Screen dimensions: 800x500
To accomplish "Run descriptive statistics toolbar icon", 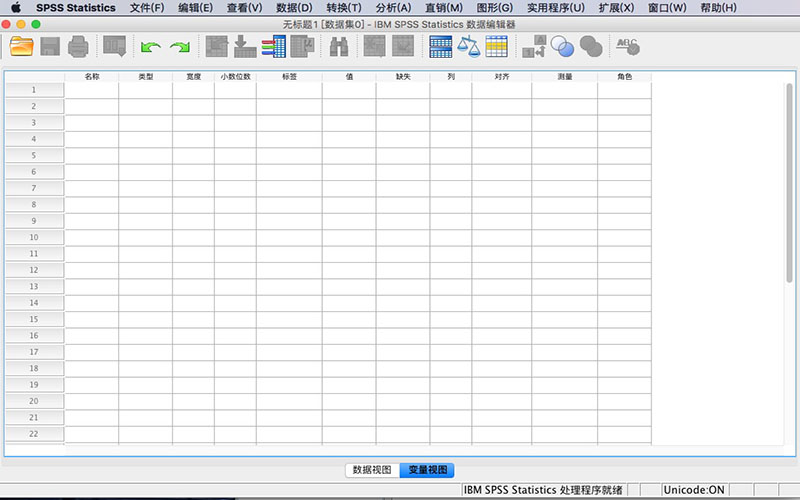I will tap(302, 46).
